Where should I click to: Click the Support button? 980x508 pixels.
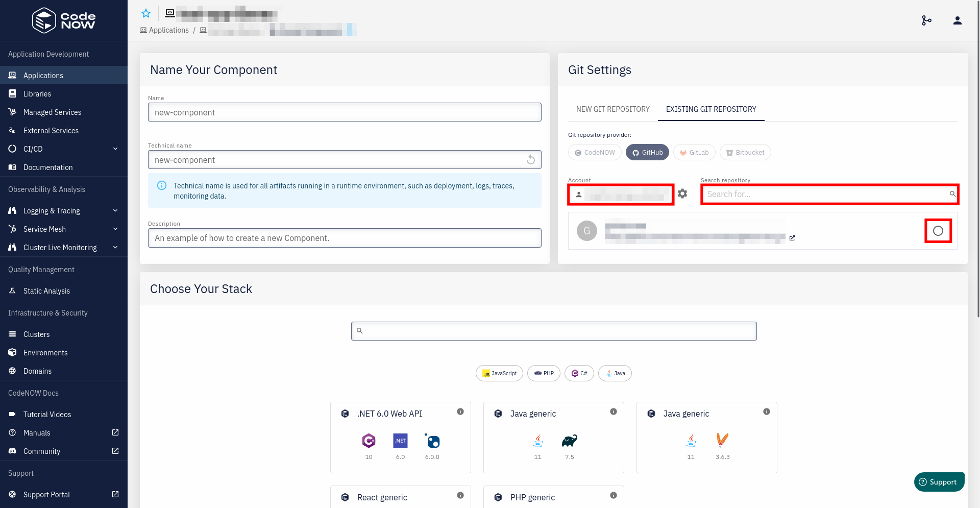click(x=939, y=482)
